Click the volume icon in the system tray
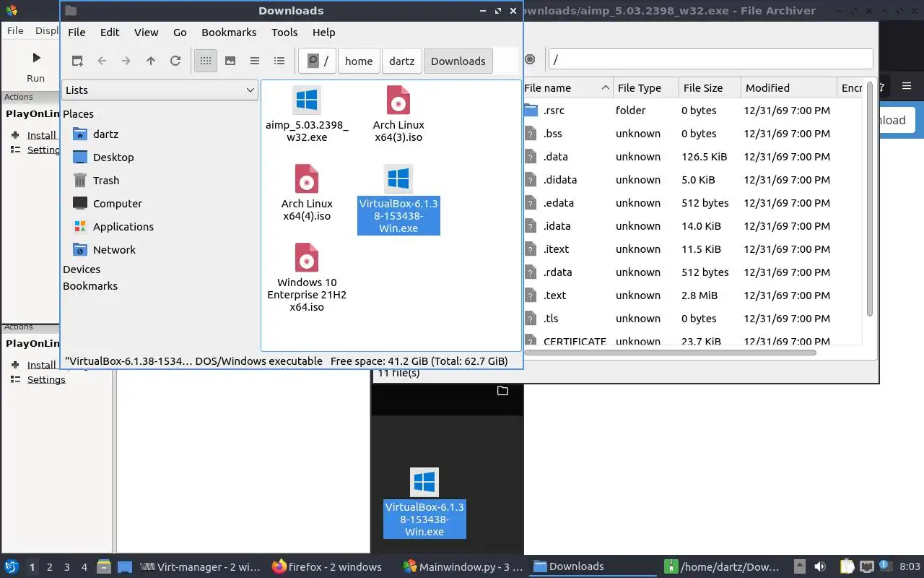 point(819,566)
